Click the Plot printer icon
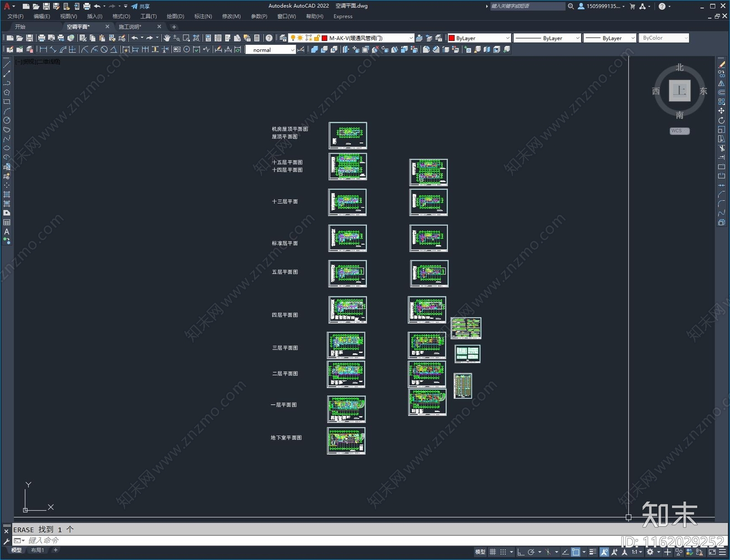 point(42,38)
